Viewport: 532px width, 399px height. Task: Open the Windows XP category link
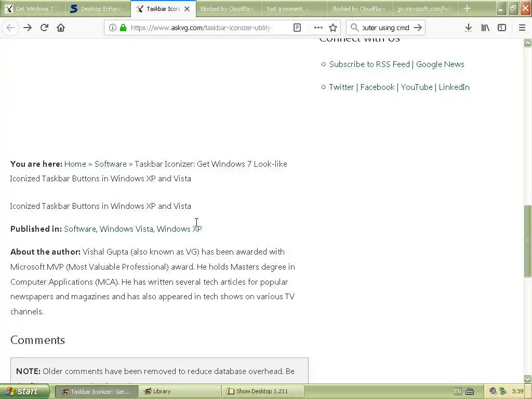(179, 229)
